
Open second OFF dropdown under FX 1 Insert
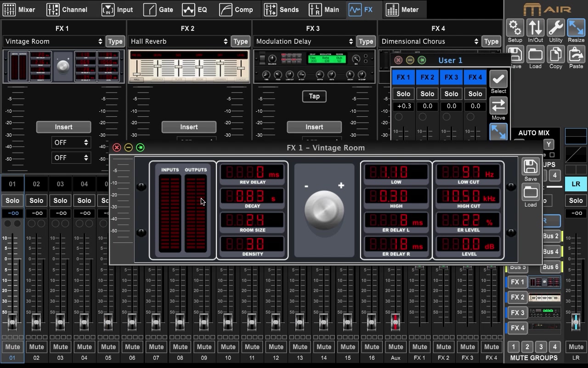71,158
